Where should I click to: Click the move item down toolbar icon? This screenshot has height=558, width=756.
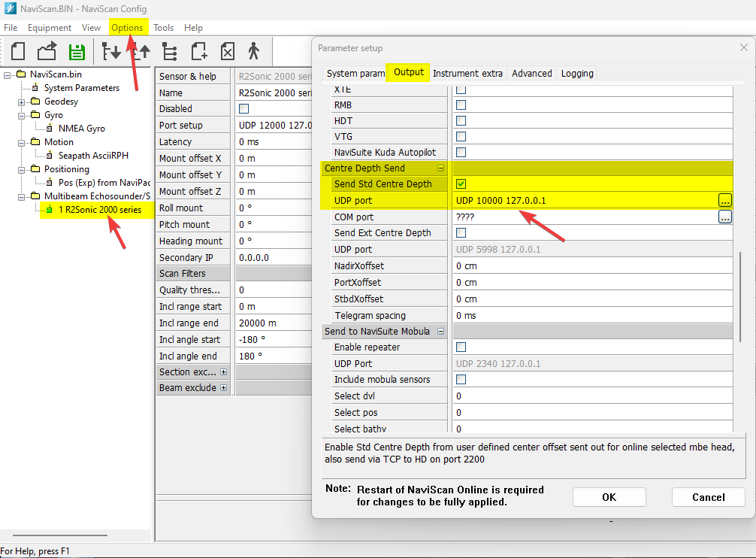[x=111, y=51]
